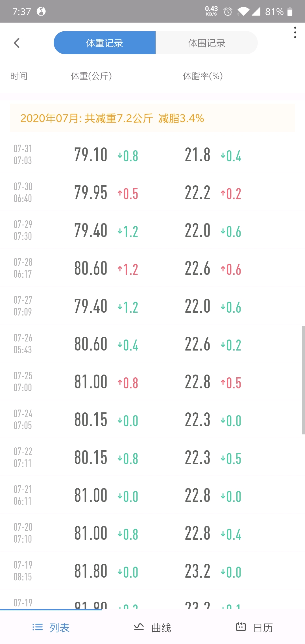Tap the calendar icon

point(241,627)
